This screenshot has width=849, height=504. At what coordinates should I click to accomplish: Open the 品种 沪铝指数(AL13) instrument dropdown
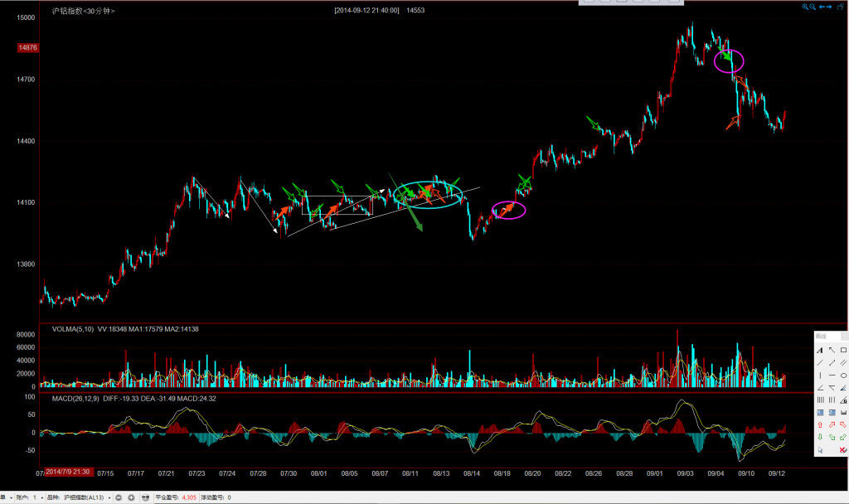pos(109,497)
